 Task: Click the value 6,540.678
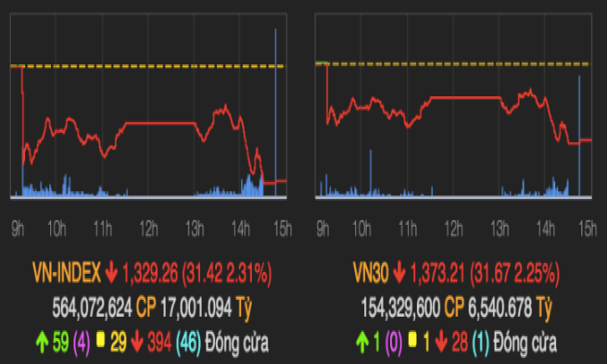500,308
